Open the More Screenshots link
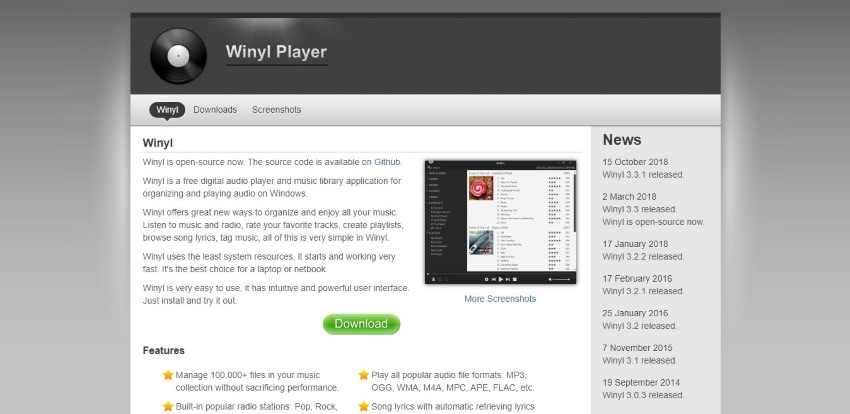 500,299
